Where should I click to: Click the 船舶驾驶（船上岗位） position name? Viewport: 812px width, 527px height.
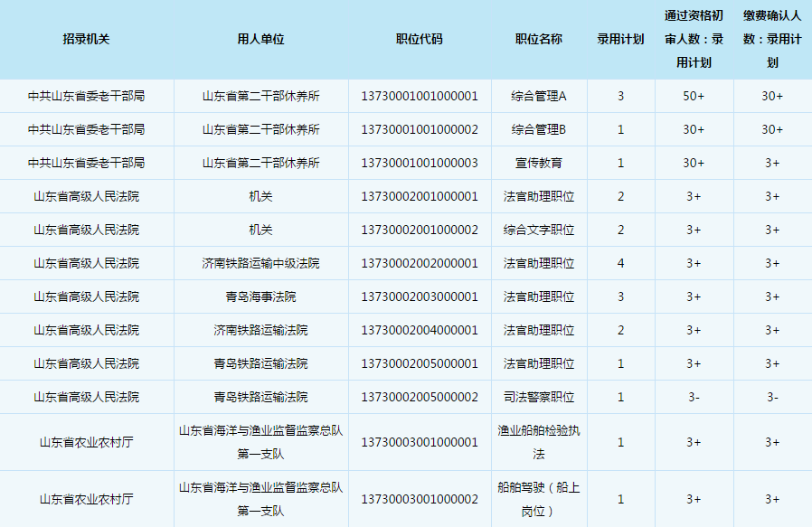click(x=539, y=499)
